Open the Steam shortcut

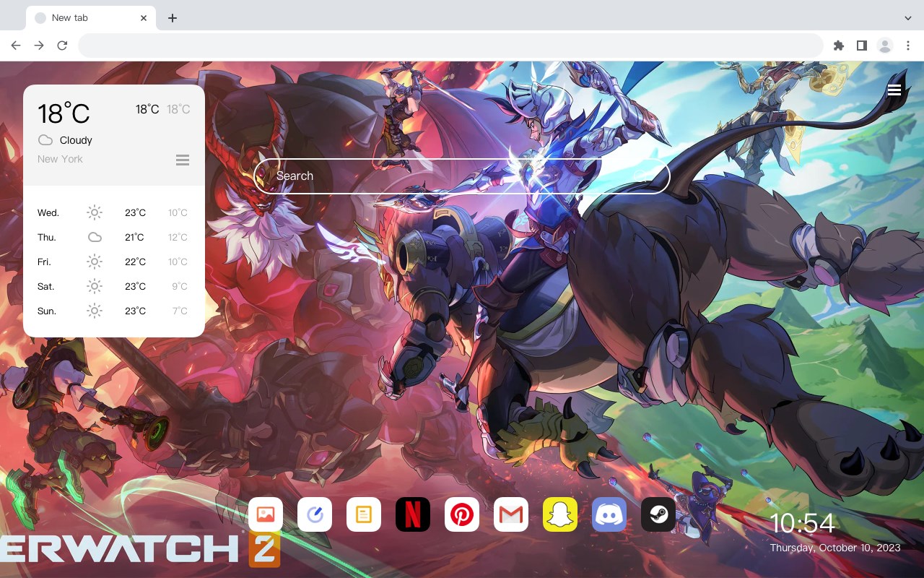tap(658, 514)
